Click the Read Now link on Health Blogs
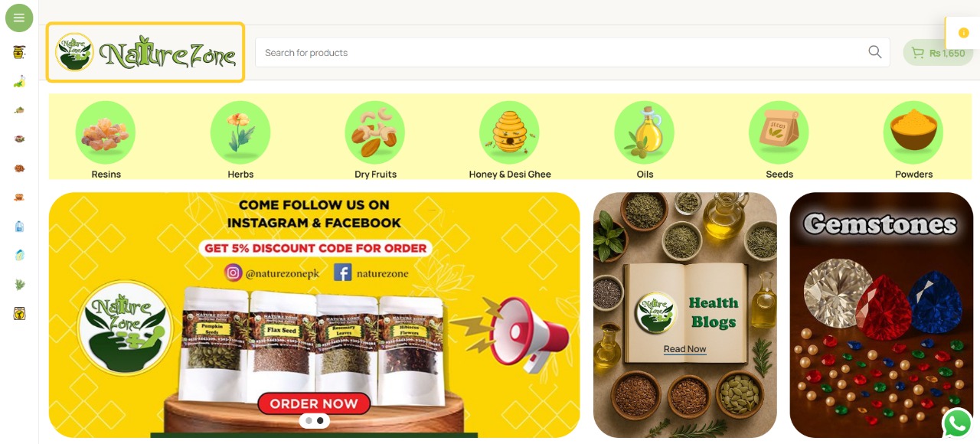This screenshot has height=444, width=980. tap(684, 349)
